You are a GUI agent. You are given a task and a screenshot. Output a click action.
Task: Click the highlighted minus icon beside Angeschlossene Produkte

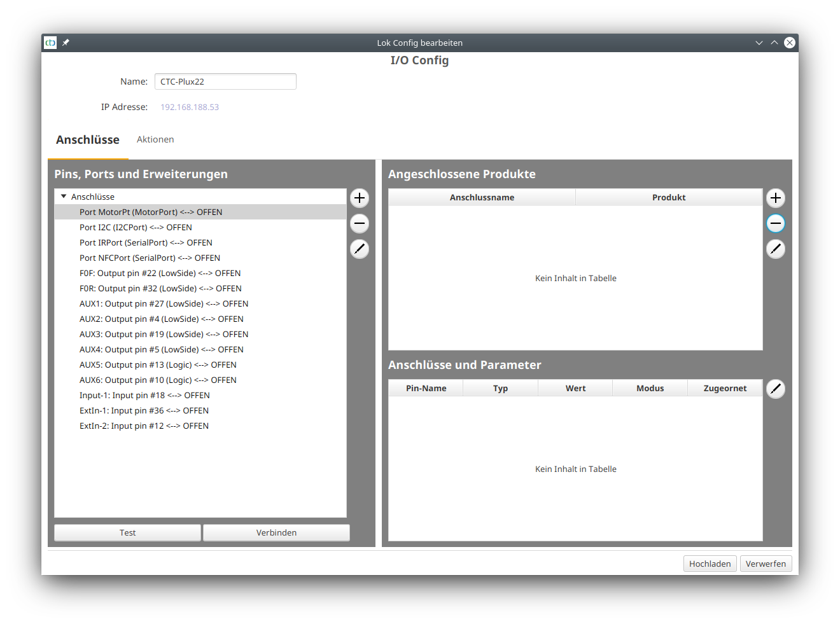(776, 223)
